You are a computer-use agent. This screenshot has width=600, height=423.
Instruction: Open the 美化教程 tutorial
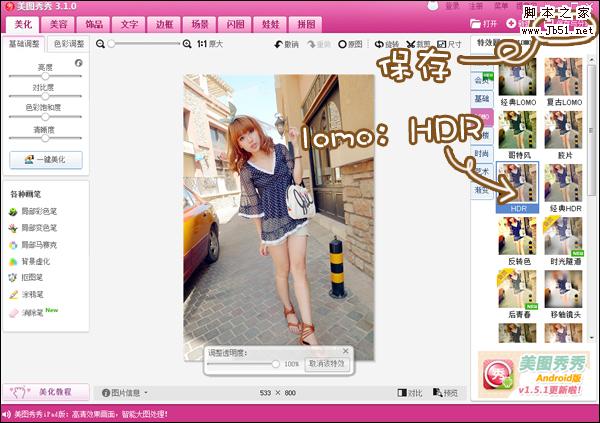(46, 392)
